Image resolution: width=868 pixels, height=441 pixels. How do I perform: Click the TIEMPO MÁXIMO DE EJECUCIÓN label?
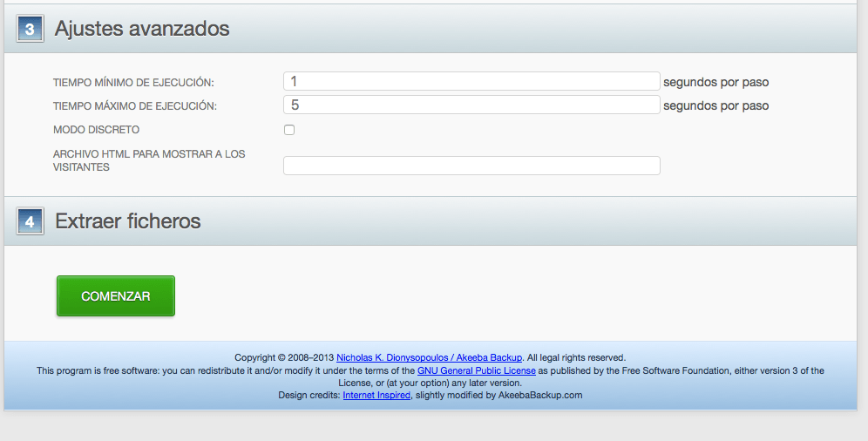[135, 105]
